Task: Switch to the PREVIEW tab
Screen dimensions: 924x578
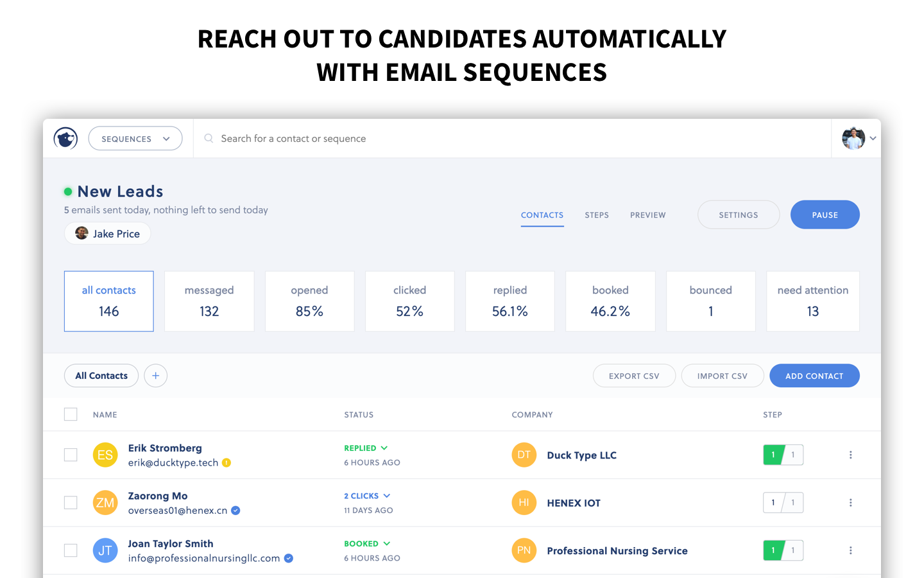Action: [x=648, y=215]
